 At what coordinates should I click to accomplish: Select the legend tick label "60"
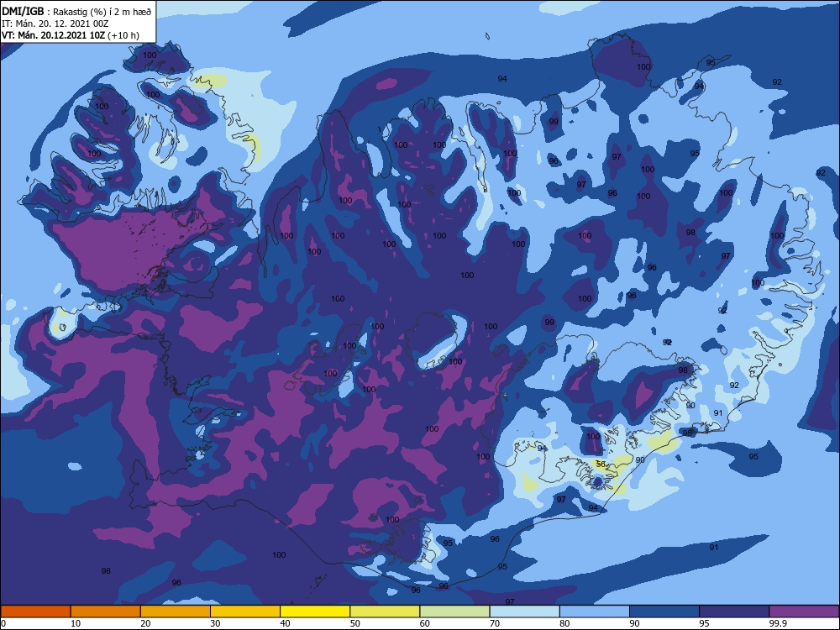click(x=425, y=623)
